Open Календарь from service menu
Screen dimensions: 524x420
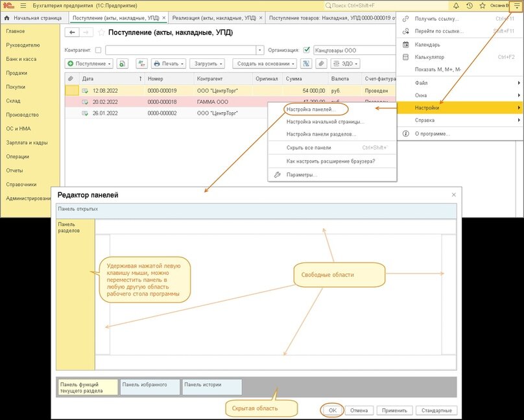click(x=460, y=45)
